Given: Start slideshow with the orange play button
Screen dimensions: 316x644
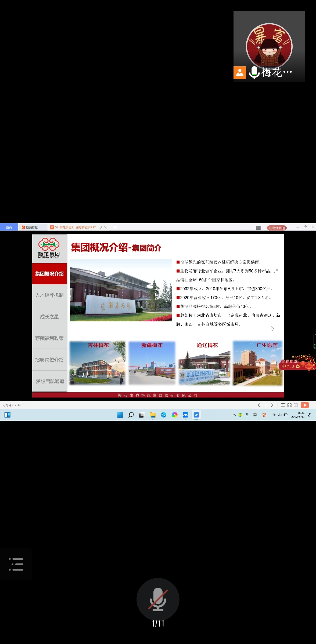Looking at the screenshot, I should (x=305, y=405).
